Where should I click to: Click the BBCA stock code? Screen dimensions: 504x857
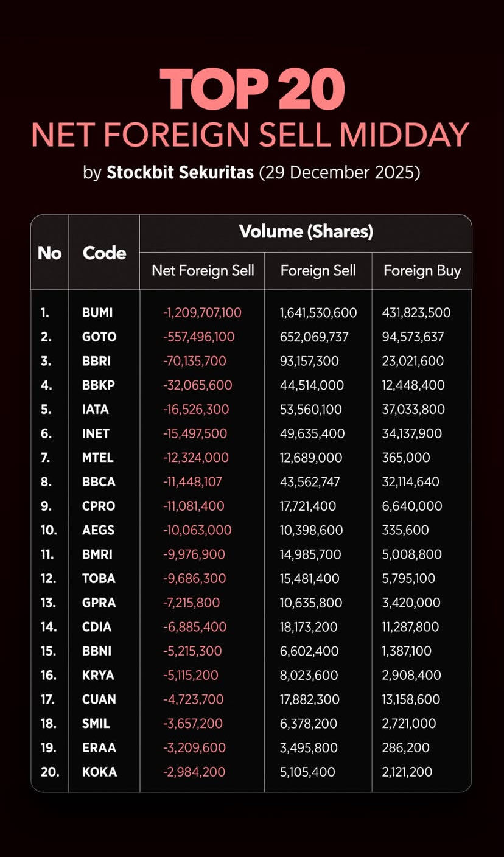point(99,482)
